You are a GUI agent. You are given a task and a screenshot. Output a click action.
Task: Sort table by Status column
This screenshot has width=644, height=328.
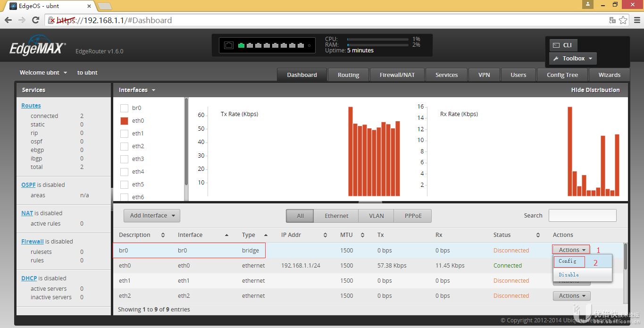pos(517,235)
